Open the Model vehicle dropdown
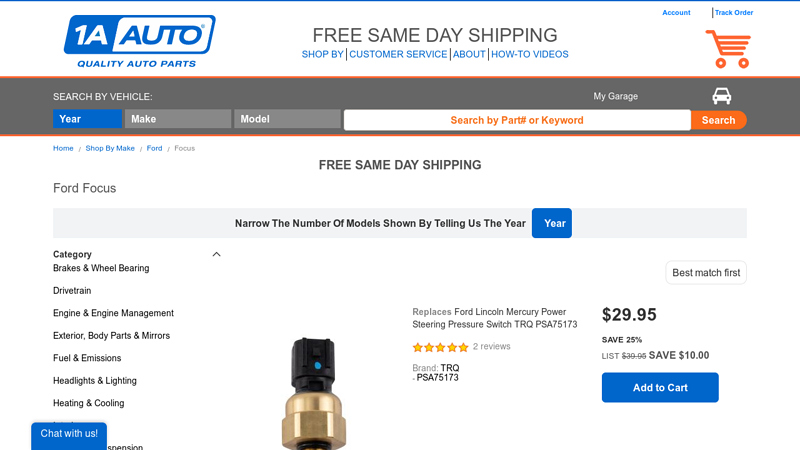 point(287,119)
